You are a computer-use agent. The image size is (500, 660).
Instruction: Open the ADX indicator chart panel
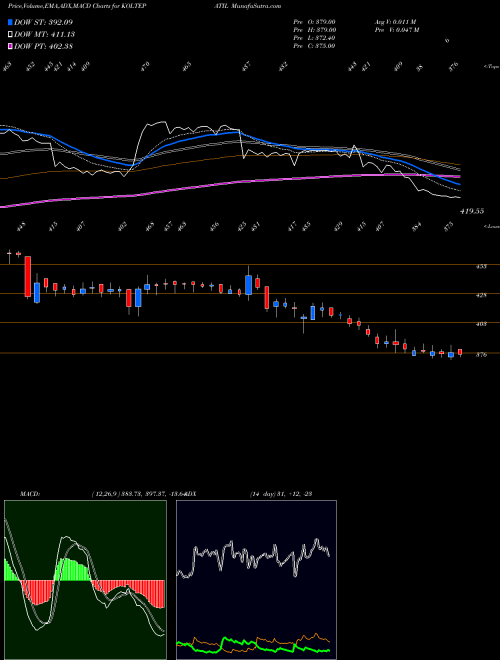click(256, 580)
